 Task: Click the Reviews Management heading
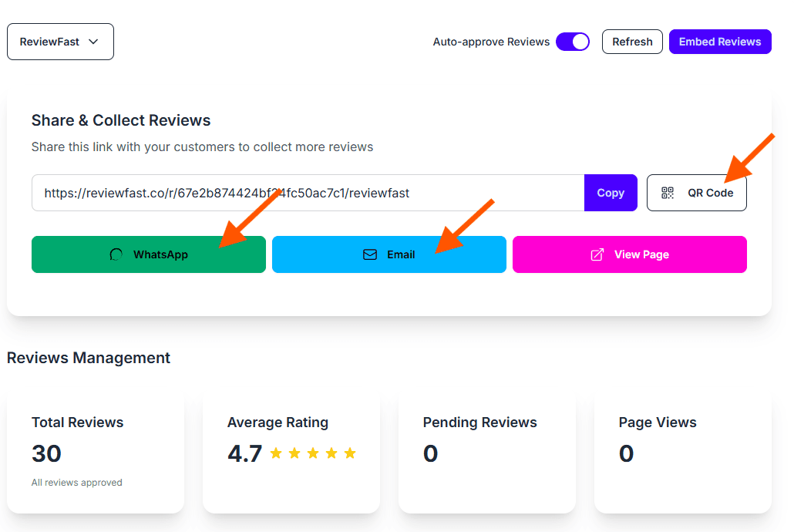tap(89, 358)
